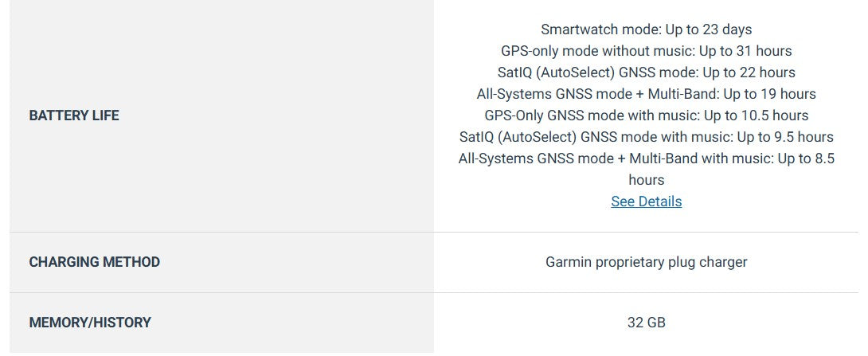
Task: Click the standalone wrapped "hours" word
Action: (646, 180)
